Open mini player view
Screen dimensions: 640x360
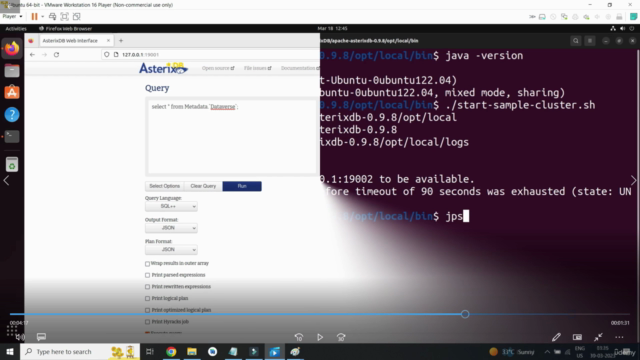(x=577, y=337)
